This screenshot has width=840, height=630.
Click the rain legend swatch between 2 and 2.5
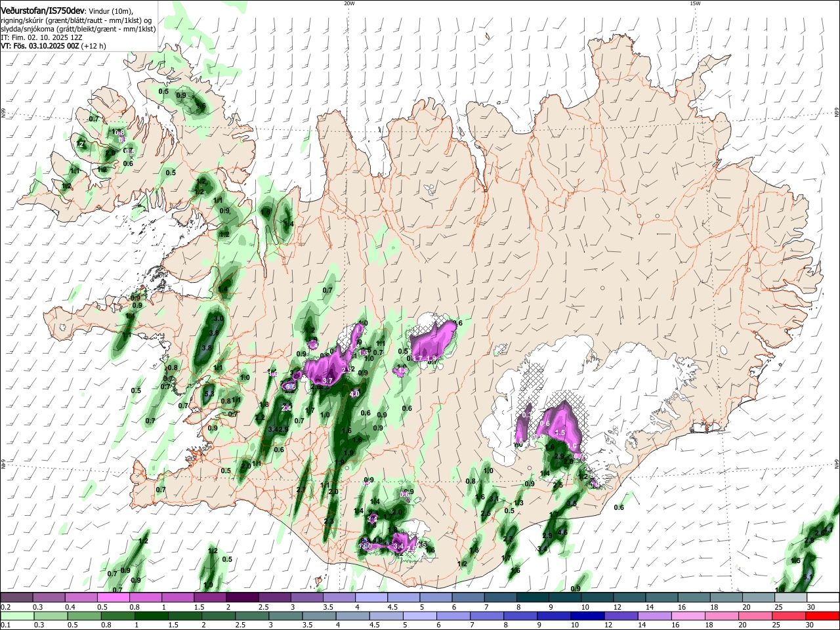click(218, 616)
